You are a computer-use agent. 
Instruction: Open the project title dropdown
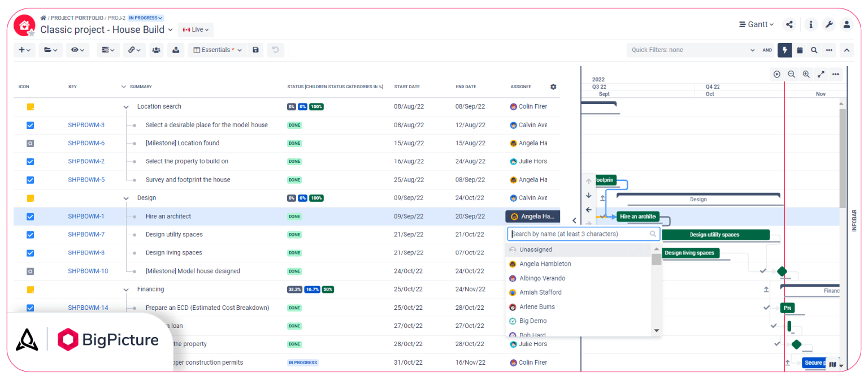171,29
